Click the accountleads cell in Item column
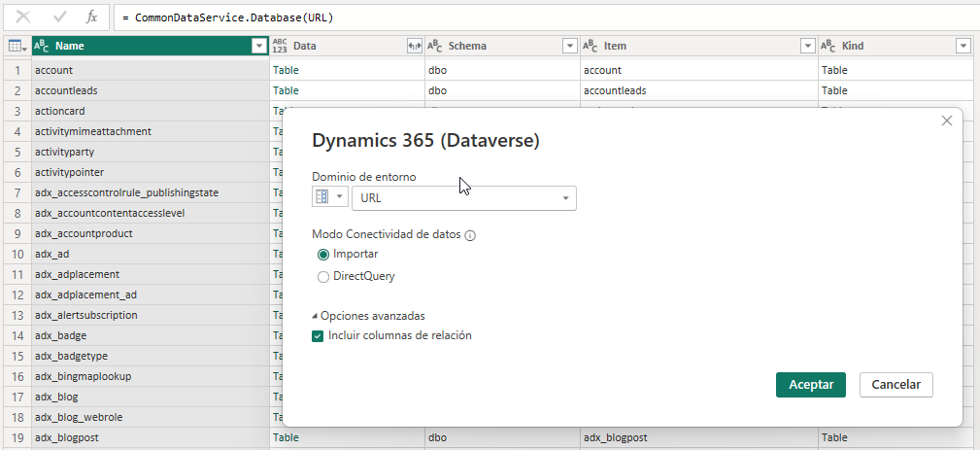Viewport: 980px width, 450px height. pos(698,90)
